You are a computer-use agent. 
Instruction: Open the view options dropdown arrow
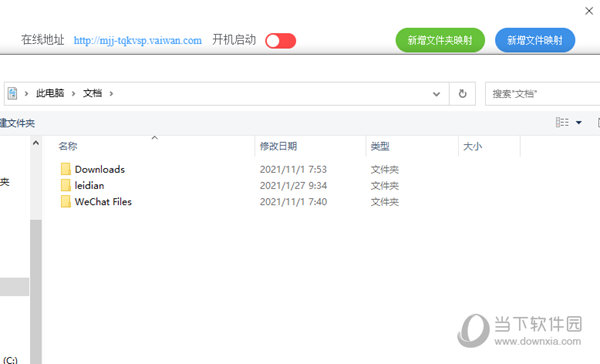(579, 122)
